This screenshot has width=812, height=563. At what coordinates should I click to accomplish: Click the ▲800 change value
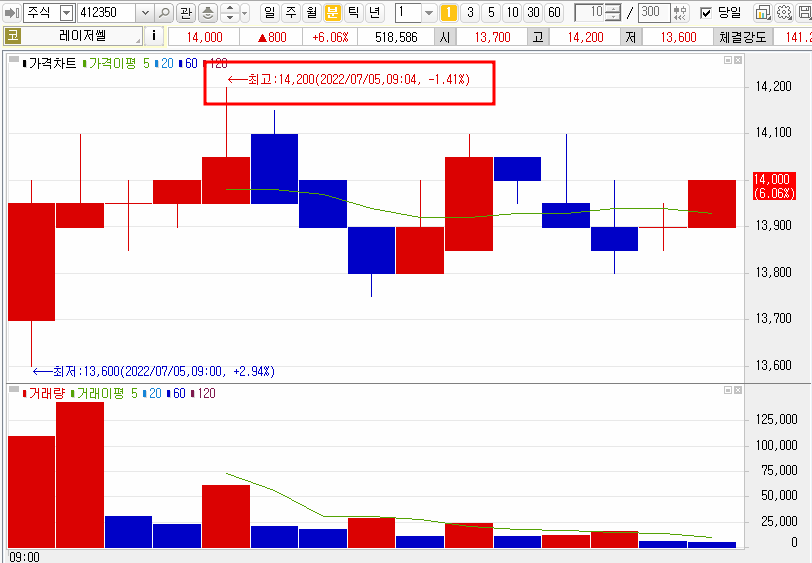(x=271, y=37)
